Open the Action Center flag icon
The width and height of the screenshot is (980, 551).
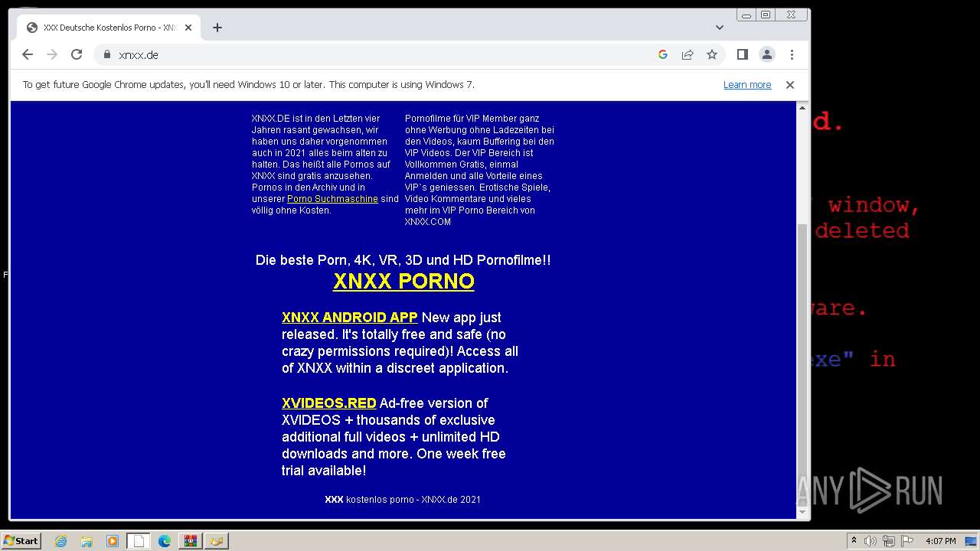pyautogui.click(x=907, y=541)
